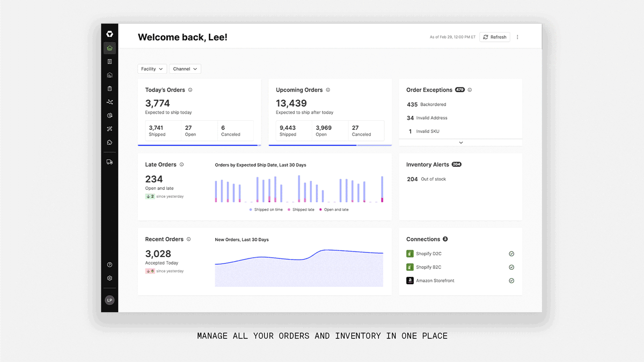Viewport: 644px width, 362px height.
Task: Open the puzzle piece integrations icon
Action: [x=109, y=143]
